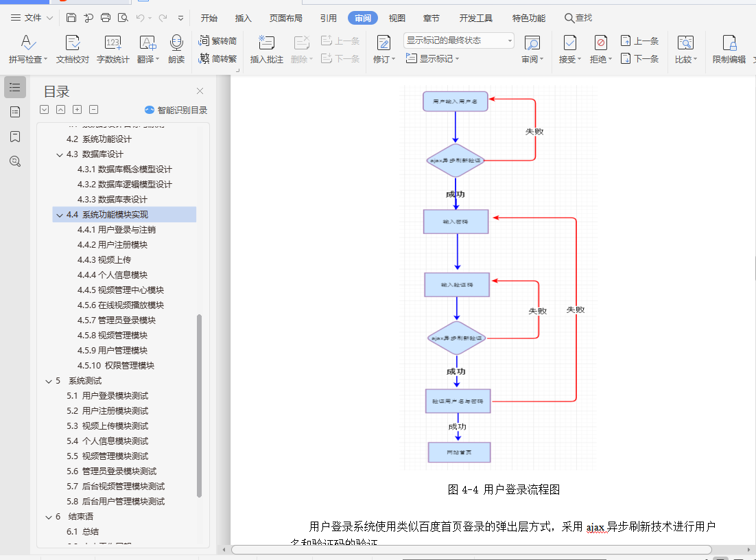
Task: Collapse the 4.3 数据库设计 tree node
Action: point(59,155)
